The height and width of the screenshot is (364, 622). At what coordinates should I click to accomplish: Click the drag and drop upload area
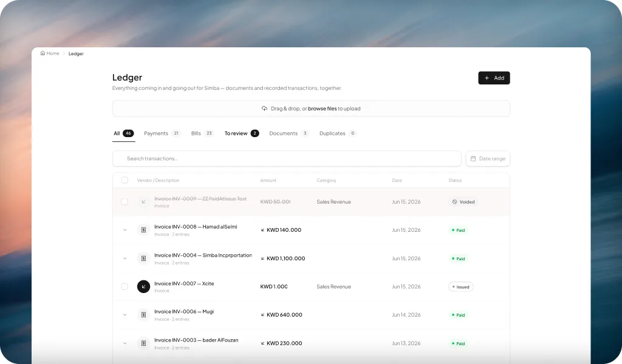[x=311, y=109]
